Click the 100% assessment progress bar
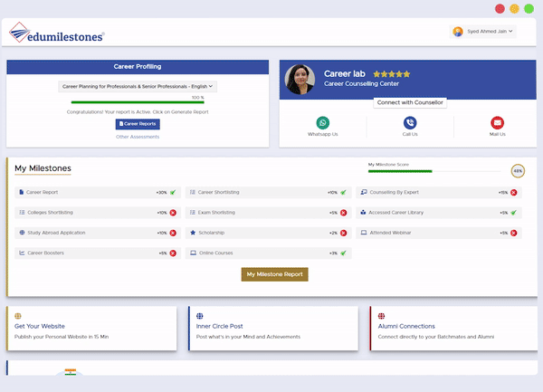The height and width of the screenshot is (392, 543). (138, 102)
